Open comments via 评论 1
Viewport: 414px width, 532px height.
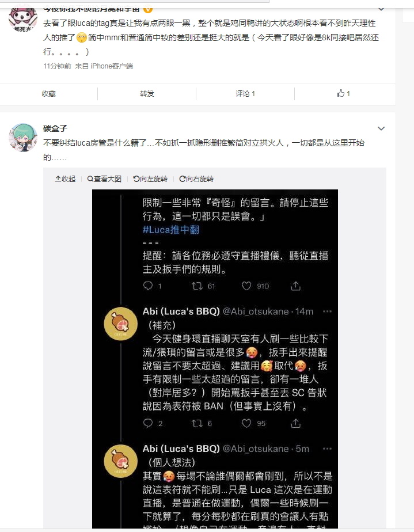point(245,94)
